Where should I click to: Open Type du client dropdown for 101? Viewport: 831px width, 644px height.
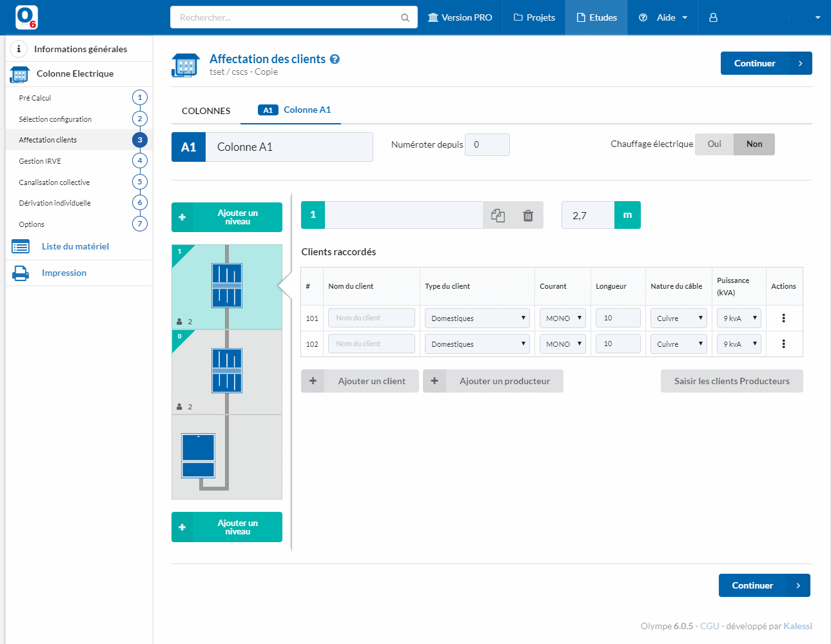(x=477, y=318)
